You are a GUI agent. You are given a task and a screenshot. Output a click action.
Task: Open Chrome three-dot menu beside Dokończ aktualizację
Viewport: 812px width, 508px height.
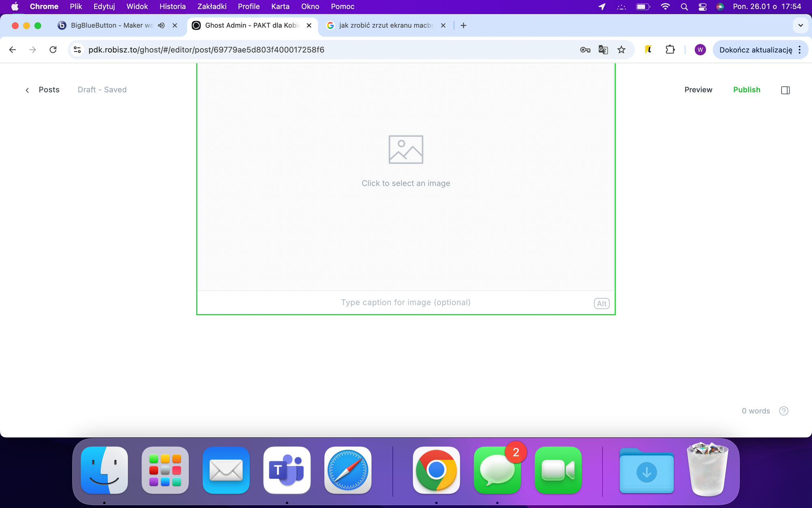[x=799, y=50]
